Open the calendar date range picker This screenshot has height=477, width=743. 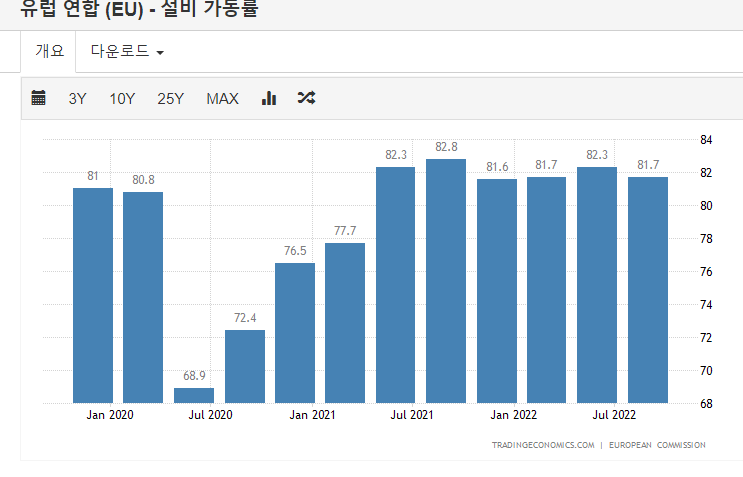point(38,98)
